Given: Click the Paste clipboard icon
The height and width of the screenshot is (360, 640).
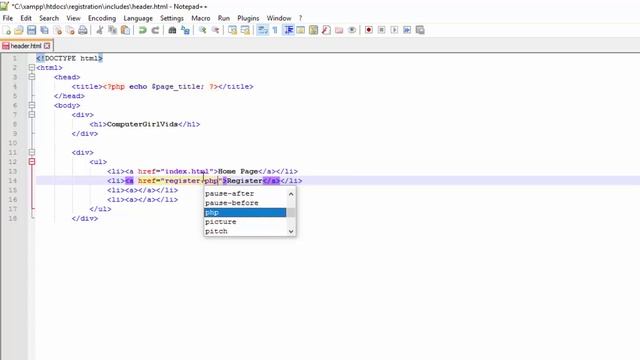Looking at the screenshot, I should point(125,30).
